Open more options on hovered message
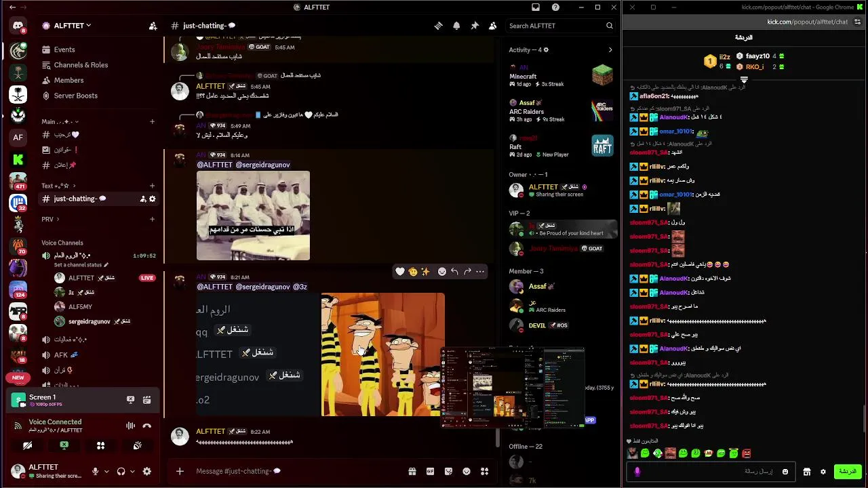The height and width of the screenshot is (488, 868). [x=480, y=271]
